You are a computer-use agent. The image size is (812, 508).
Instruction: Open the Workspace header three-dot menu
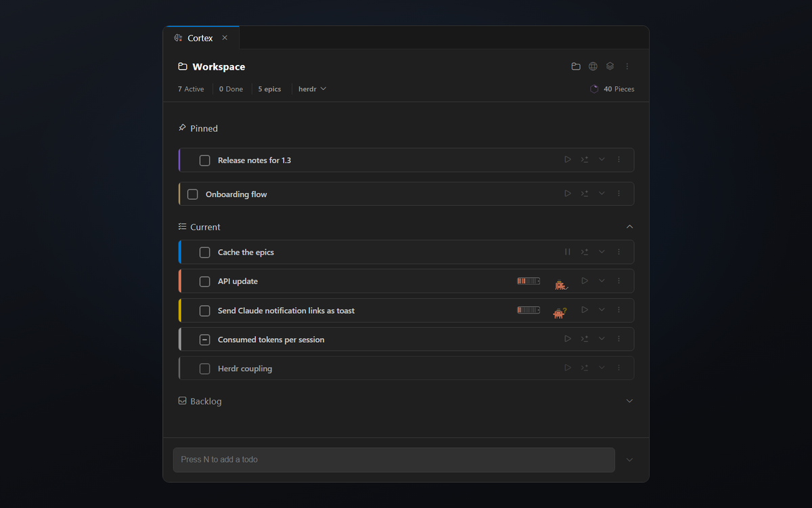tap(627, 66)
